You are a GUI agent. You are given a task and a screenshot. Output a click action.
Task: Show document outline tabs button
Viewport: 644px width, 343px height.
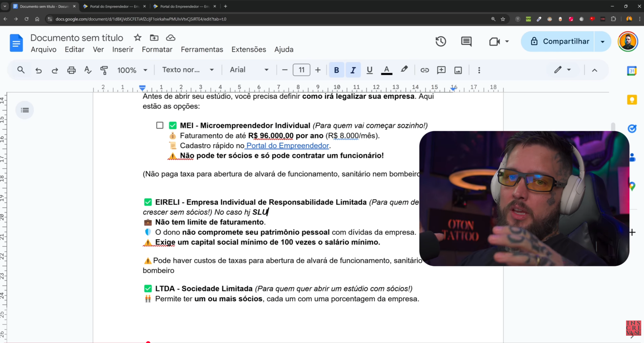point(25,110)
